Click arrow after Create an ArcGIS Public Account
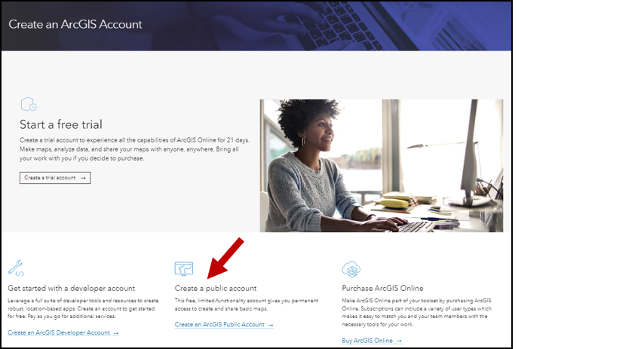Viewport: 644px width, 349px height. pyautogui.click(x=270, y=325)
